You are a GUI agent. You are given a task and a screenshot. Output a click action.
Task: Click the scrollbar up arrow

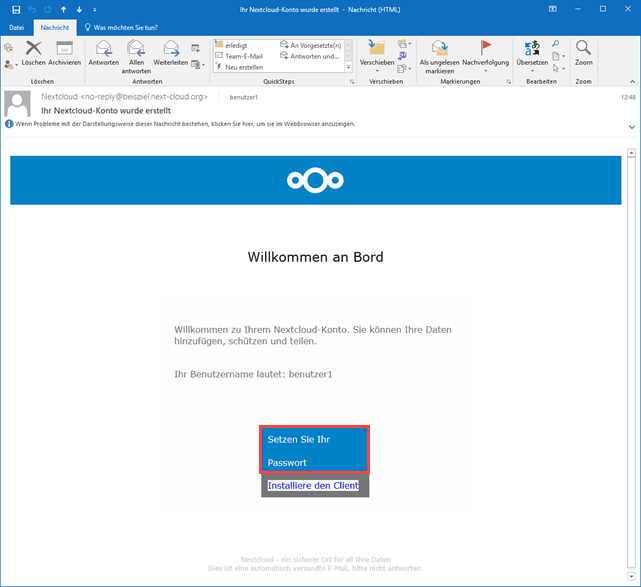(x=631, y=153)
